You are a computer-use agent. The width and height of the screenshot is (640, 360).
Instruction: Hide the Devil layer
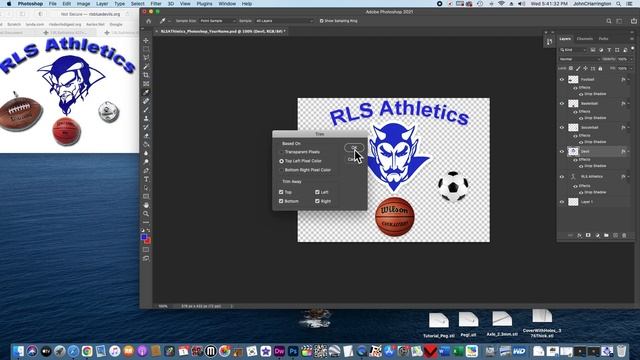click(562, 151)
